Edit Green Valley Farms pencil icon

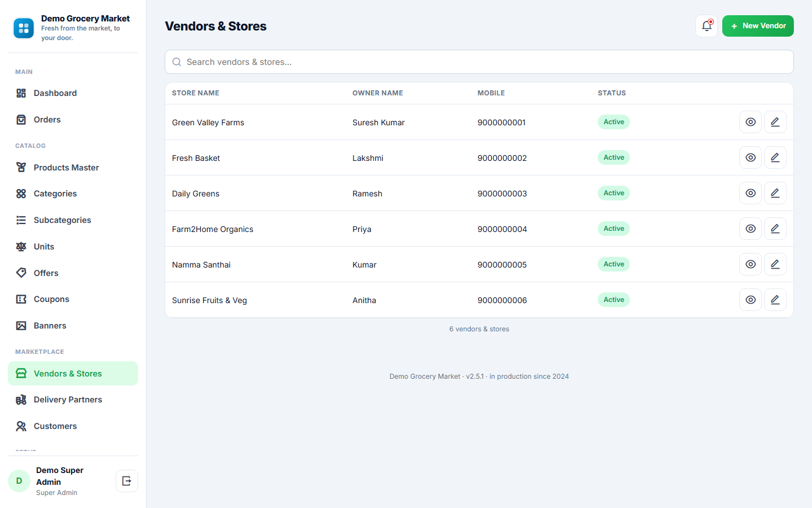point(775,122)
